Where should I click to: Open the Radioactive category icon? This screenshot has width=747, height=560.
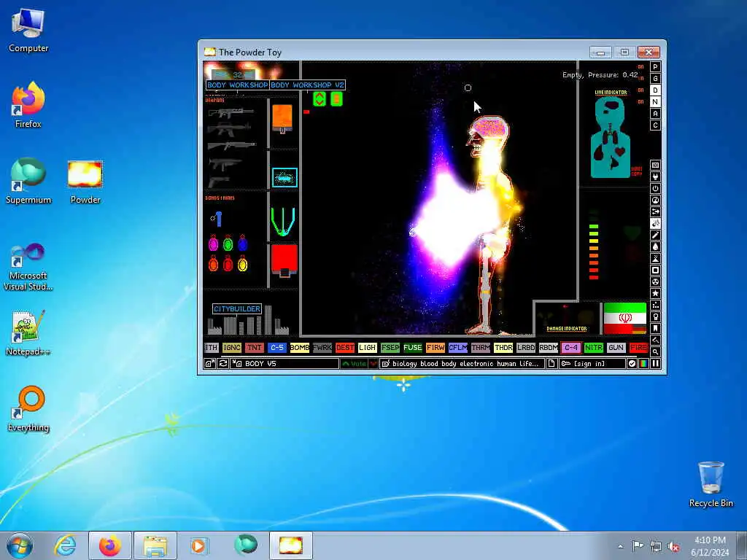pos(655,282)
